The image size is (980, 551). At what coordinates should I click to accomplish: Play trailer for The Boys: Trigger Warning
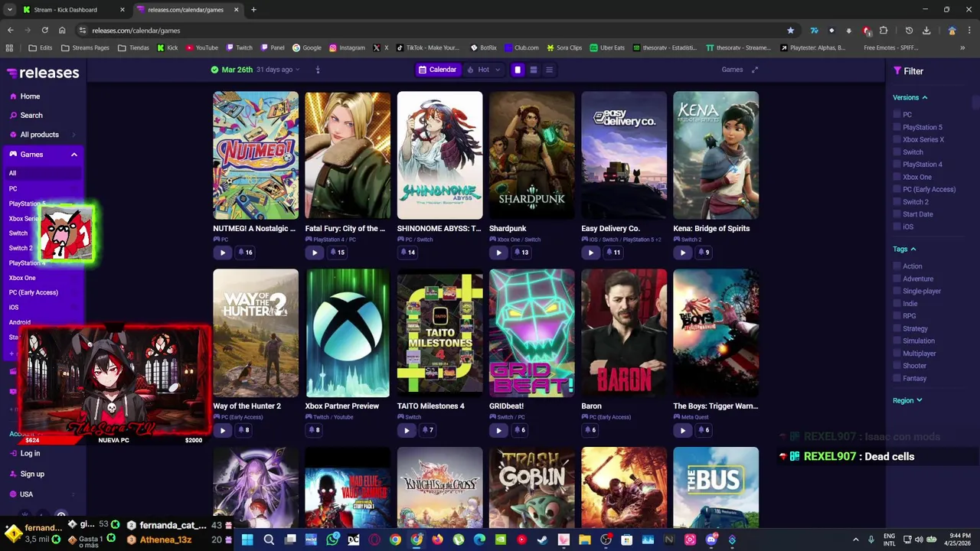(x=682, y=430)
